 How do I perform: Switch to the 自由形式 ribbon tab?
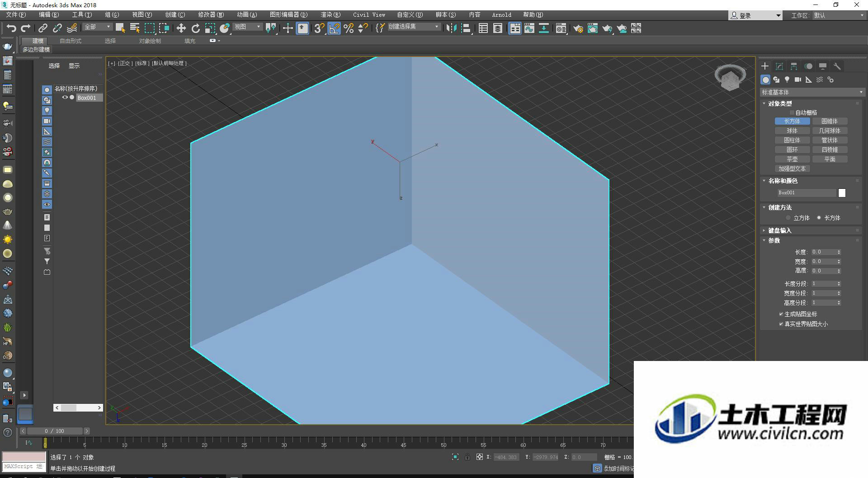pyautogui.click(x=71, y=41)
